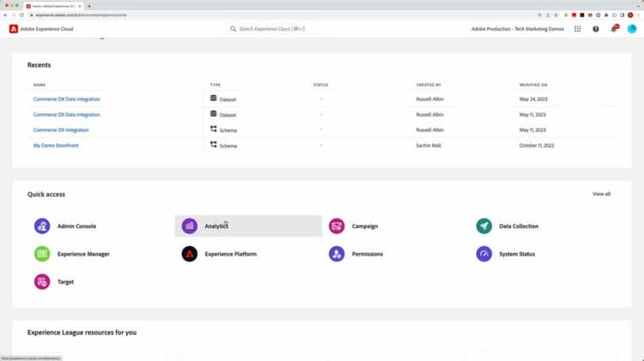Screen dimensions: 644x361
Task: Open the app switcher grid icon
Action: 578,29
